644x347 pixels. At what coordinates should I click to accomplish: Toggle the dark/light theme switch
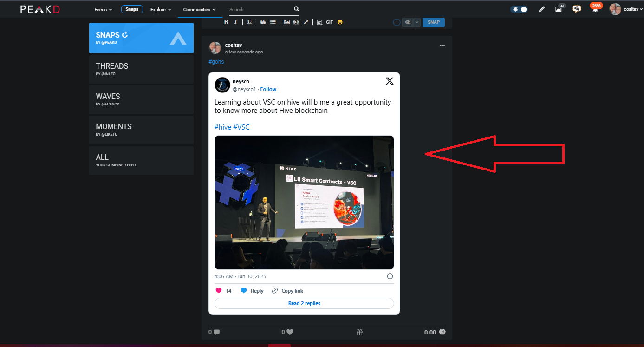[519, 9]
